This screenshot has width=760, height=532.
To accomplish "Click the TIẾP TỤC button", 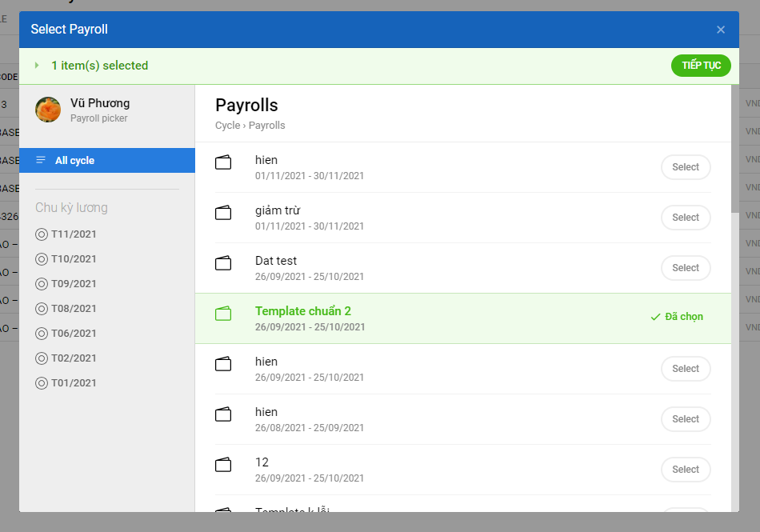I will click(701, 66).
